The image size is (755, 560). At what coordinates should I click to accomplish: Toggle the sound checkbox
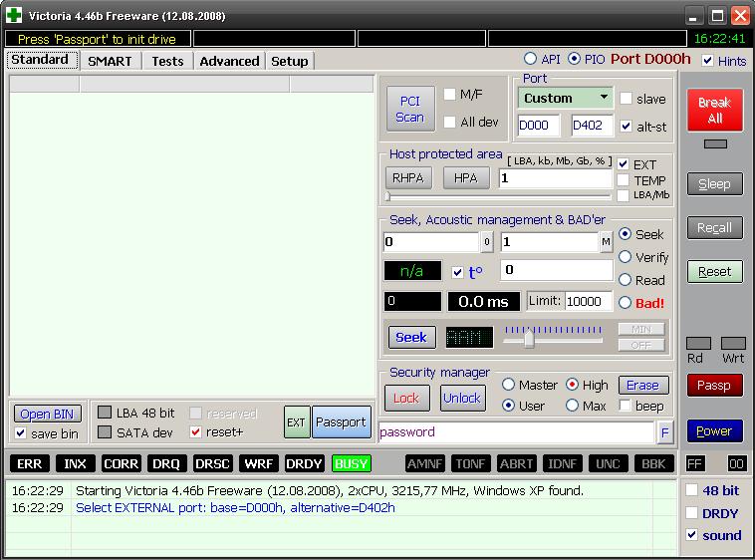tap(693, 535)
